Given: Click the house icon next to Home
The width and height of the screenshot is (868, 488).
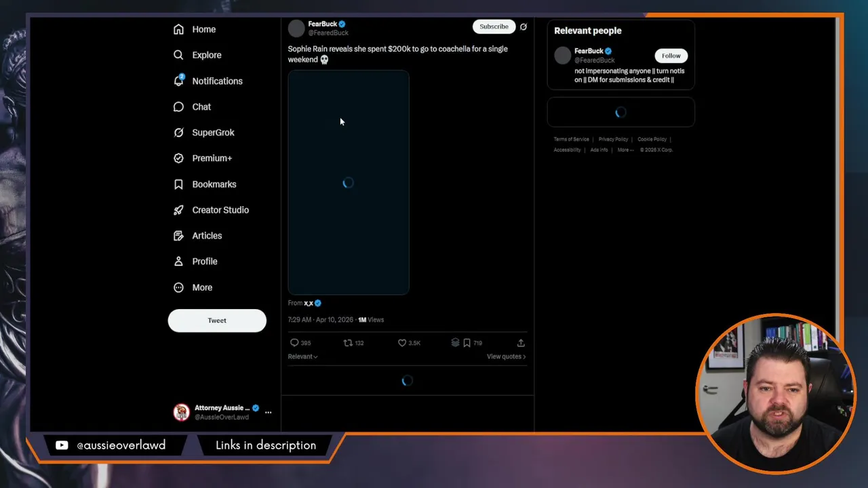Looking at the screenshot, I should coord(178,29).
